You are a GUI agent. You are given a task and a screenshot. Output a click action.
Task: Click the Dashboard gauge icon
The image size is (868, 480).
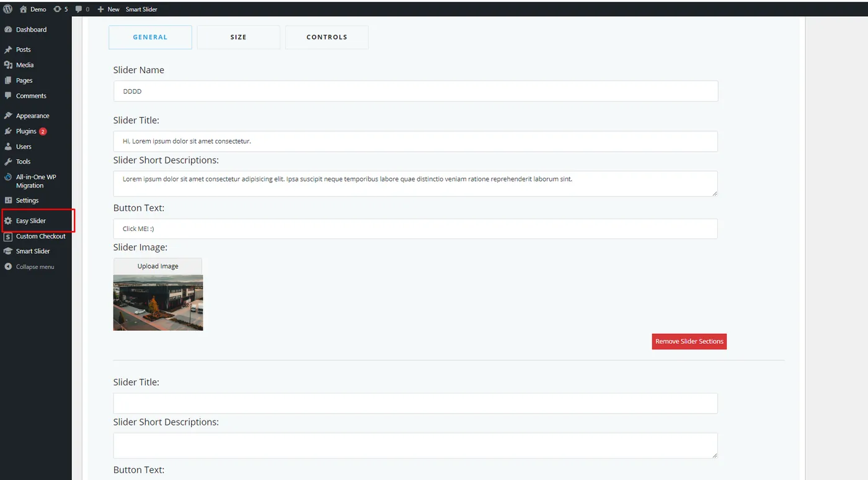pyautogui.click(x=8, y=30)
